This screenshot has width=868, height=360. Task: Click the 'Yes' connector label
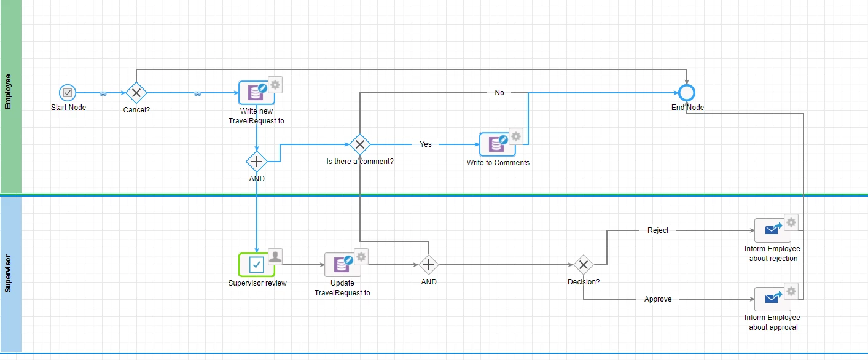426,144
